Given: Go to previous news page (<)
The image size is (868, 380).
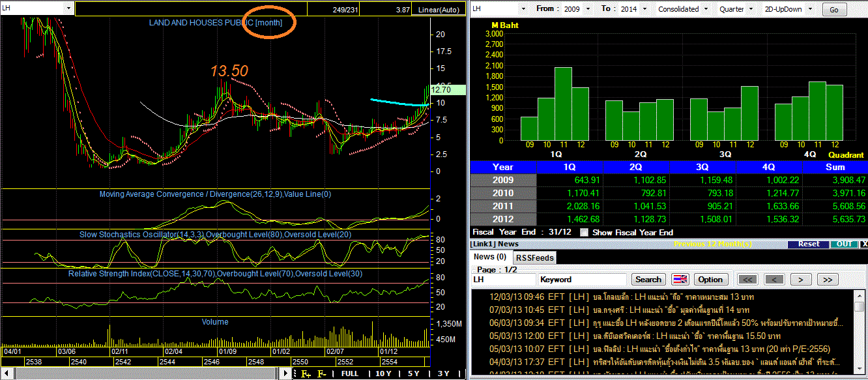Looking at the screenshot, I should [774, 279].
